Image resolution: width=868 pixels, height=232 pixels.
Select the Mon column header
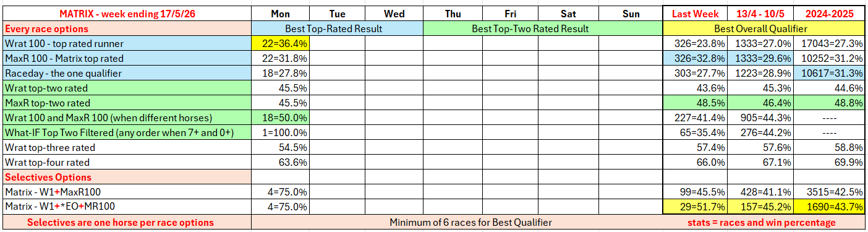tap(279, 14)
